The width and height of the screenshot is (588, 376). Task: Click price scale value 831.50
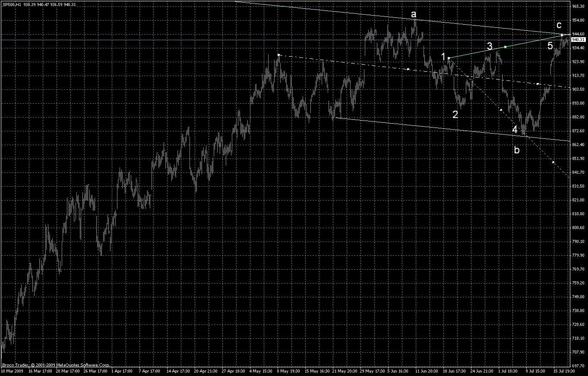click(578, 186)
